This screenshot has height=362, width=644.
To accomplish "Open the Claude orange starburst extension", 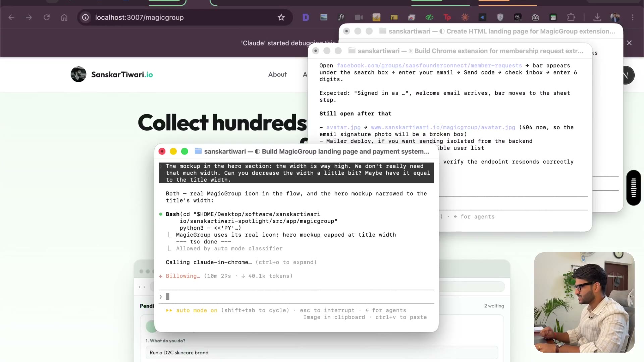I will [465, 17].
